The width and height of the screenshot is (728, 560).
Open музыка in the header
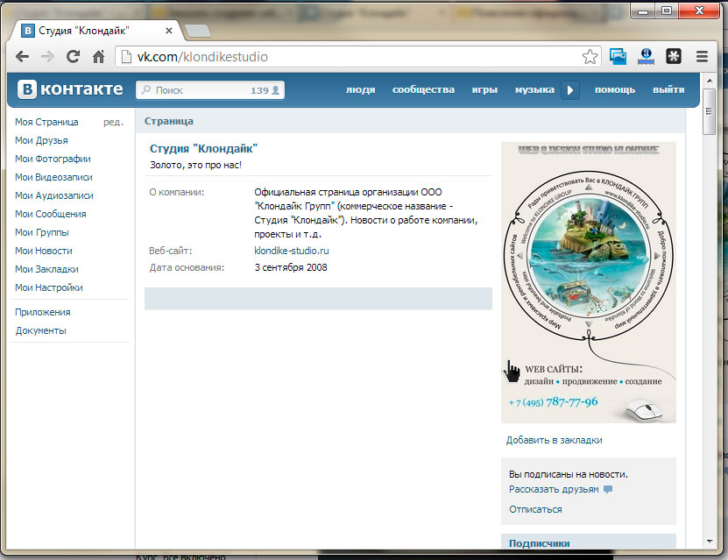tap(534, 89)
